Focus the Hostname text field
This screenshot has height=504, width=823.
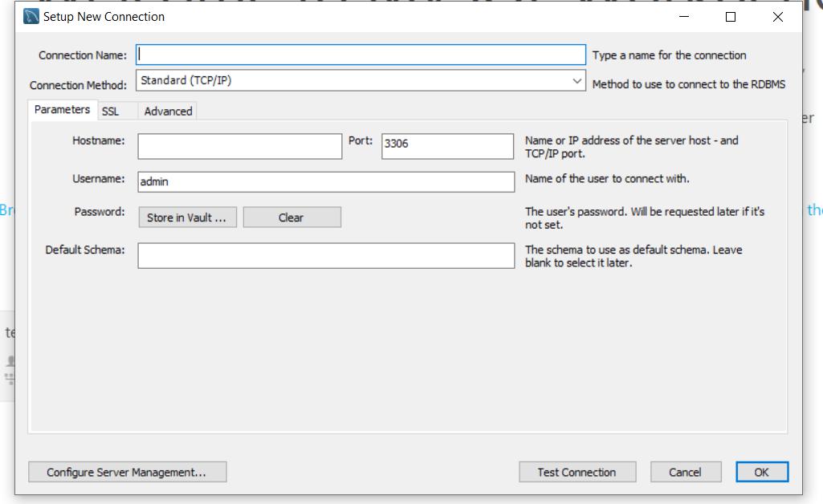(x=238, y=146)
